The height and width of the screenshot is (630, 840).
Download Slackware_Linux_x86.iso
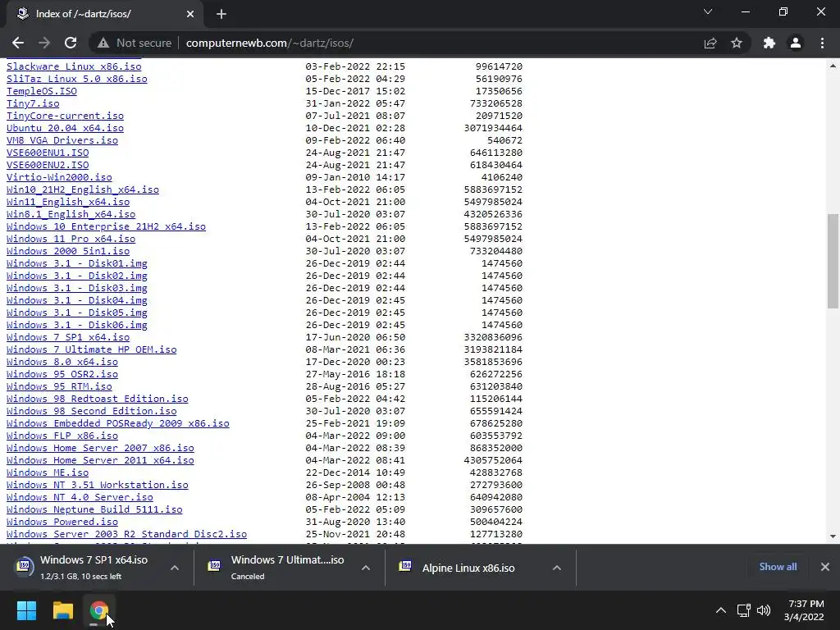pyautogui.click(x=74, y=66)
